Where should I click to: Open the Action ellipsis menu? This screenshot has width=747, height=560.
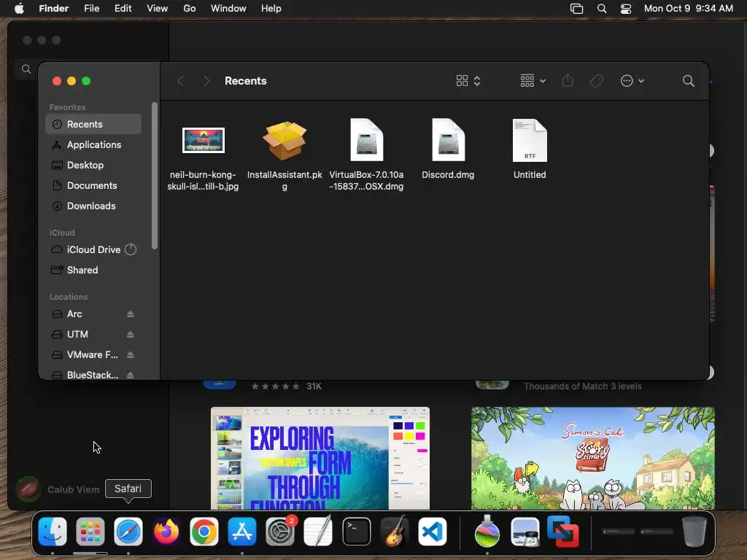point(632,81)
